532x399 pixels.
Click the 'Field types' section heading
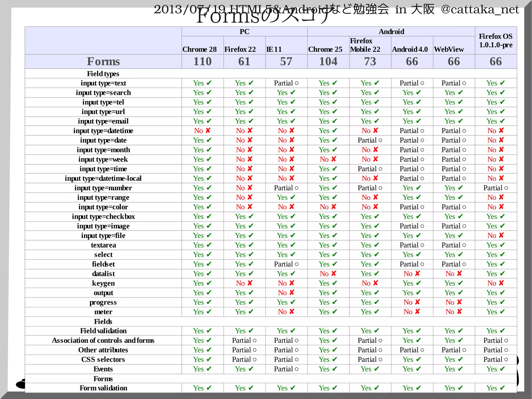(103, 74)
